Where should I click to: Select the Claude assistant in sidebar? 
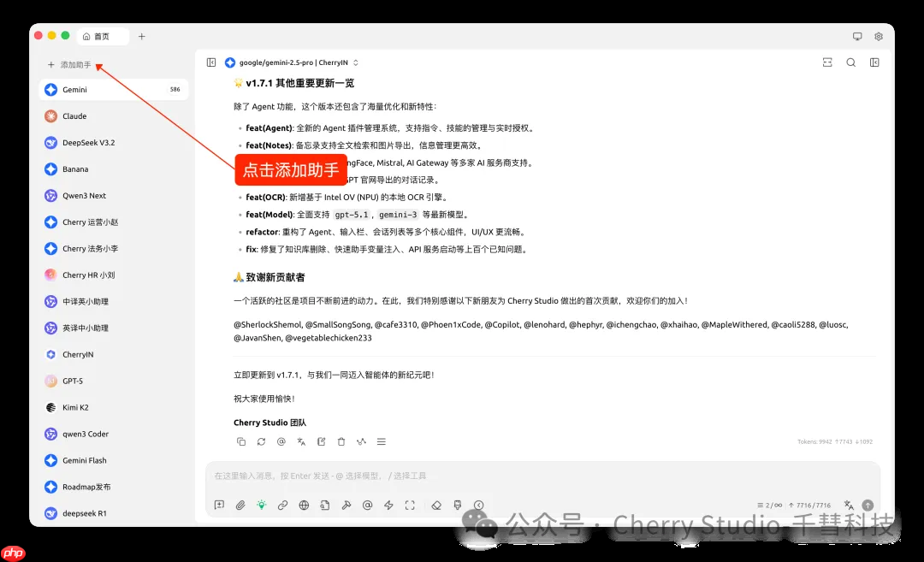point(79,115)
